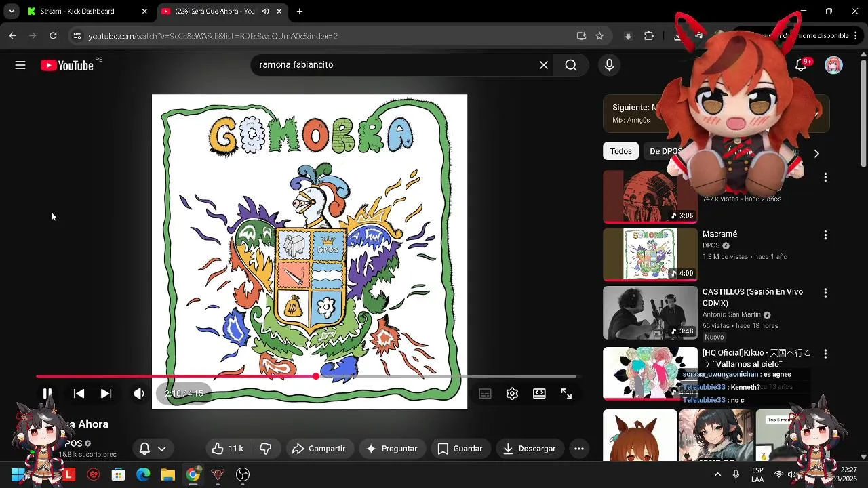Start voice search with microphone
The height and width of the screenshot is (488, 868).
point(609,65)
